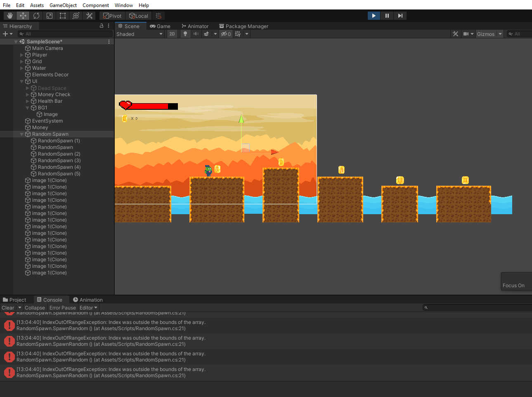This screenshot has height=397, width=532.
Task: Select the Move tool
Action: coord(23,16)
